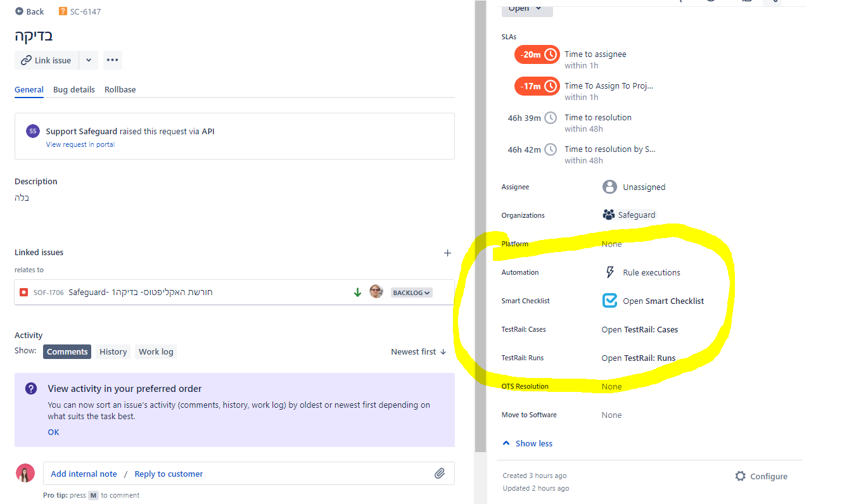Click the green priority arrow on SOF-1706

357,293
